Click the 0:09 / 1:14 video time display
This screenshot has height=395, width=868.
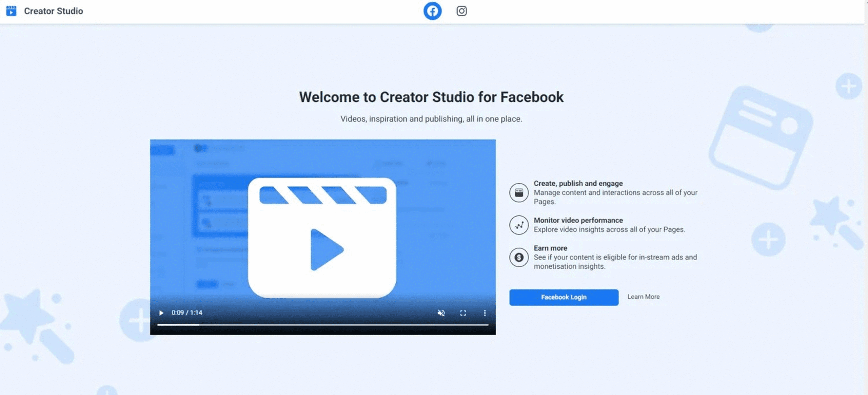187,313
